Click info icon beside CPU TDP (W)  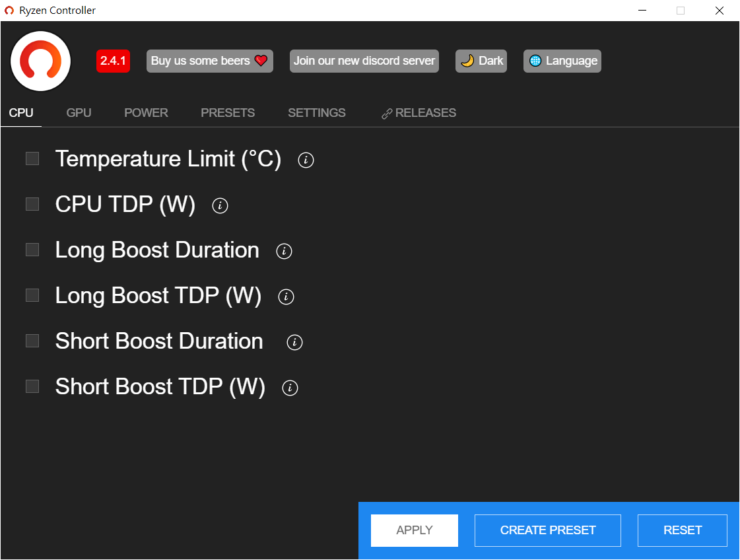pos(220,205)
